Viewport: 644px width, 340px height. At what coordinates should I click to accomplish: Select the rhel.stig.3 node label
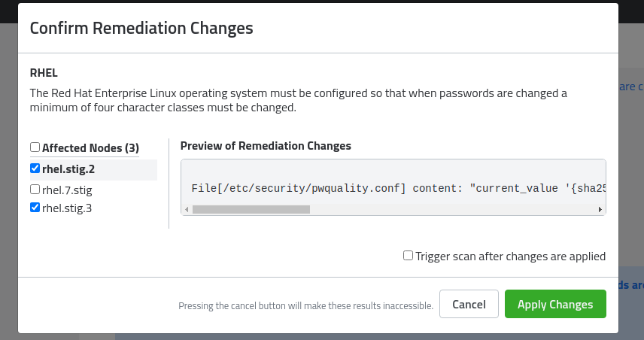[x=67, y=208]
